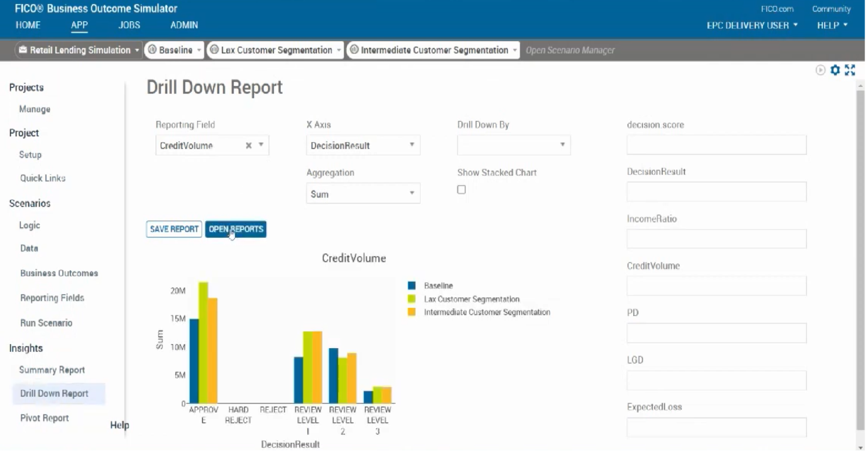This screenshot has height=455, width=868.
Task: Click the Intermediate Customer Segmentation scenario icon
Action: point(354,50)
